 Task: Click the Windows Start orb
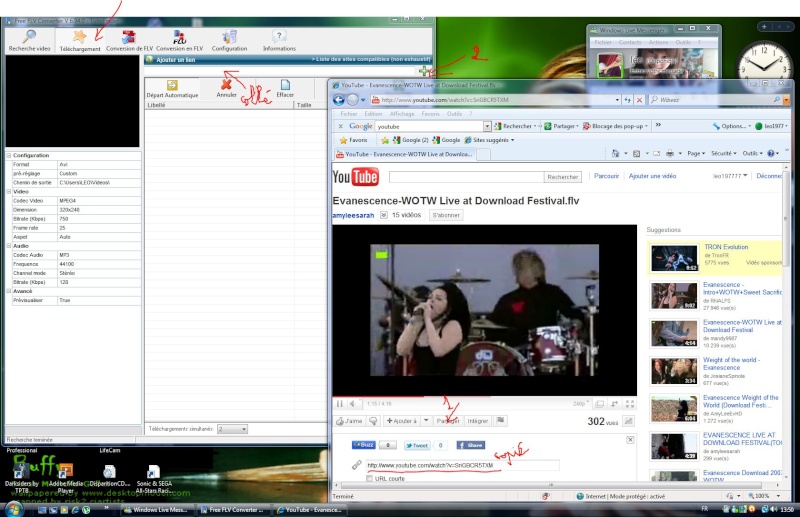point(13,509)
